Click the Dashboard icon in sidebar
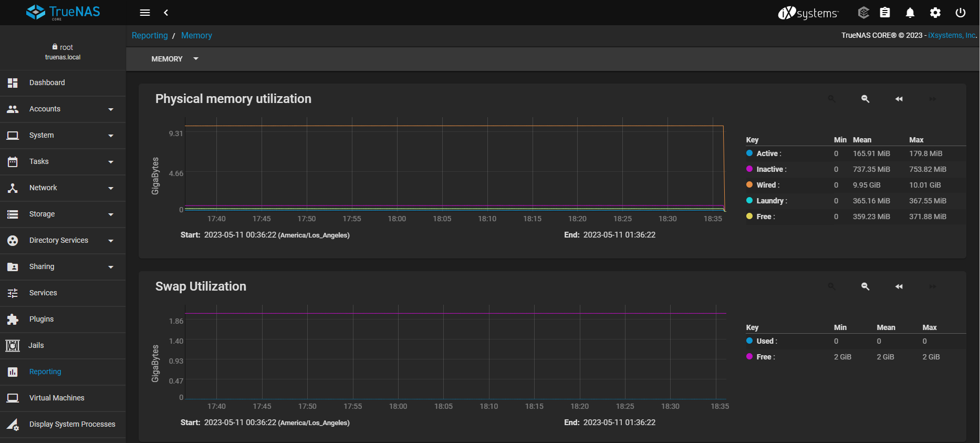The width and height of the screenshot is (980, 443). pos(13,83)
